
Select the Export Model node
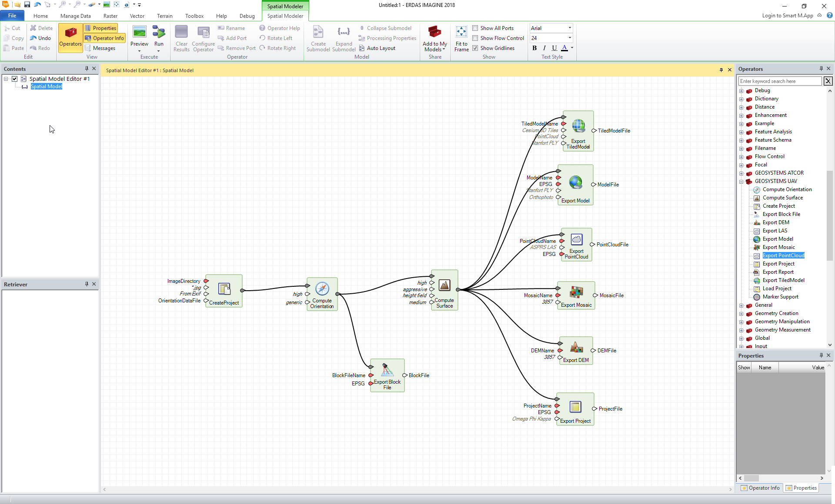(x=575, y=185)
